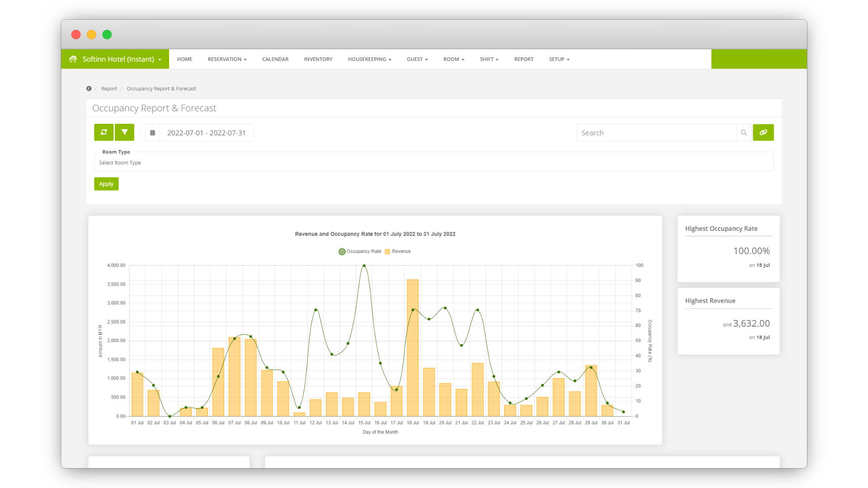Follow the Report breadcrumb link
This screenshot has height=488, width=868.
click(x=109, y=89)
